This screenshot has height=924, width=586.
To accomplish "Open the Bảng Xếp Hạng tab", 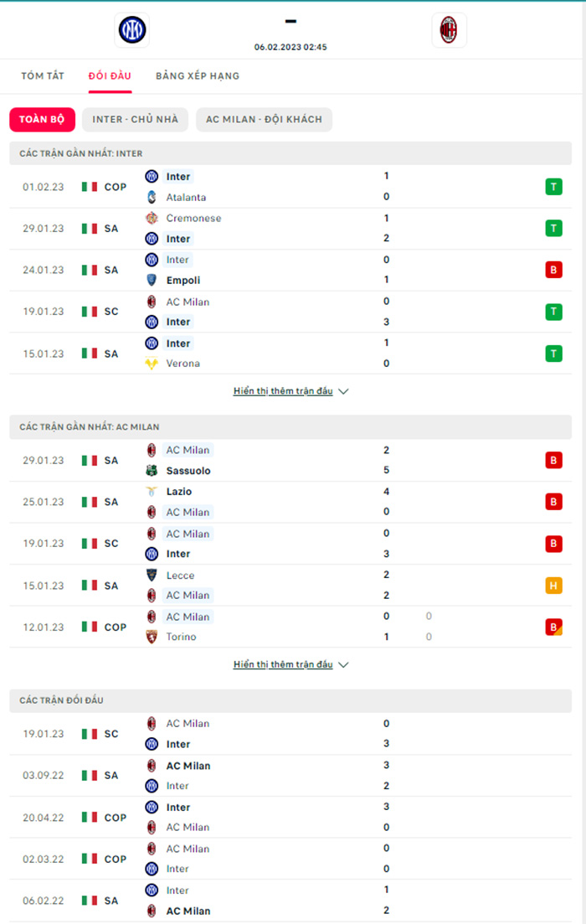I will point(198,76).
